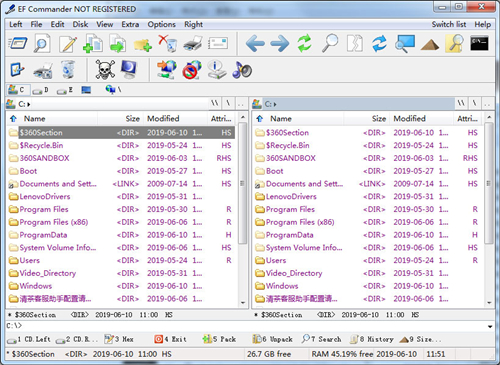
Task: Select drive E in drive bar
Action: tap(65, 90)
